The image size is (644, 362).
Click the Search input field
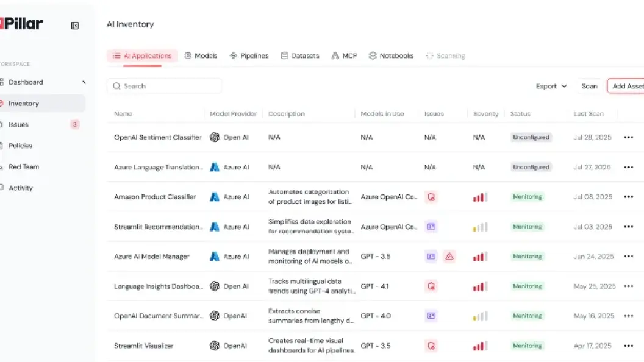pyautogui.click(x=164, y=86)
